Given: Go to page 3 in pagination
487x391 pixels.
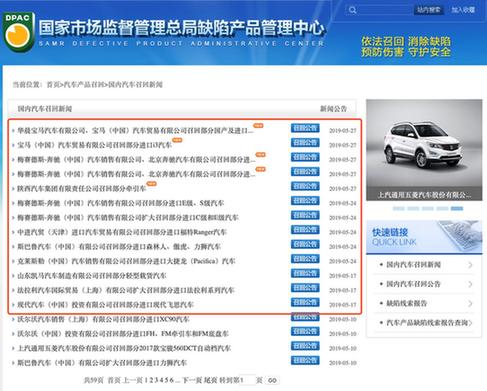Looking at the screenshot, I should pyautogui.click(x=156, y=380).
